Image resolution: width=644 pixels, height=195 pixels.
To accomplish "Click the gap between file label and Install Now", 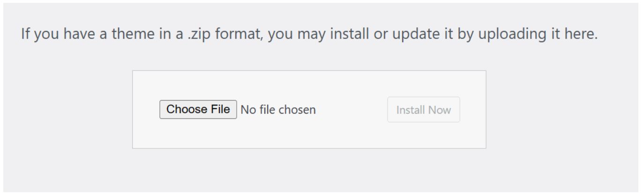I will click(x=352, y=110).
